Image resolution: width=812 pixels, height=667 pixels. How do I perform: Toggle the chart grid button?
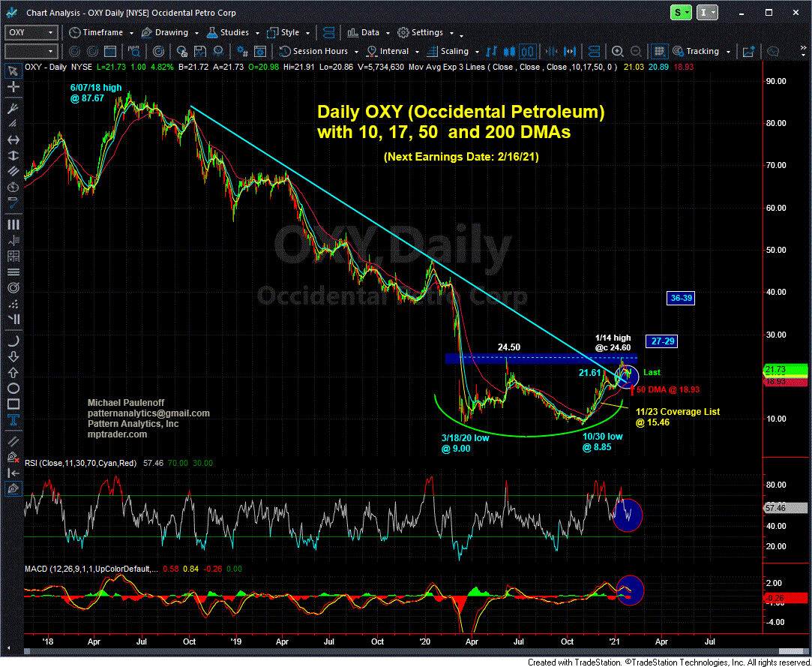pyautogui.click(x=659, y=51)
